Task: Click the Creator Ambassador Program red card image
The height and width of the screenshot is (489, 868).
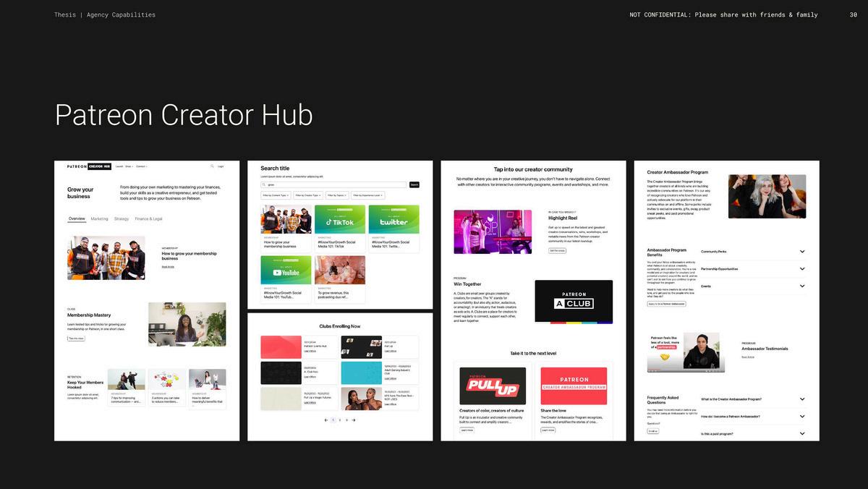Action: pyautogui.click(x=574, y=386)
